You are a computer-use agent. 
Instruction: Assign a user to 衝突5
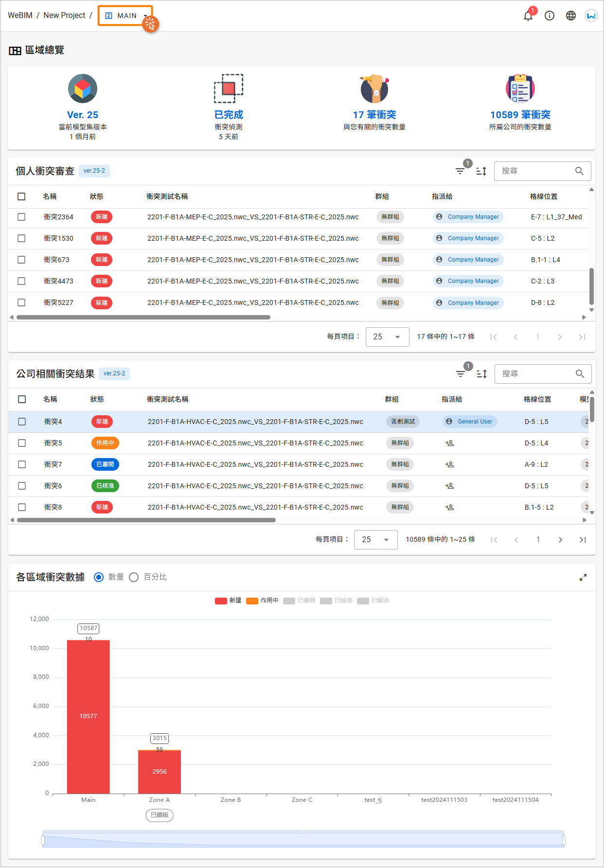450,443
